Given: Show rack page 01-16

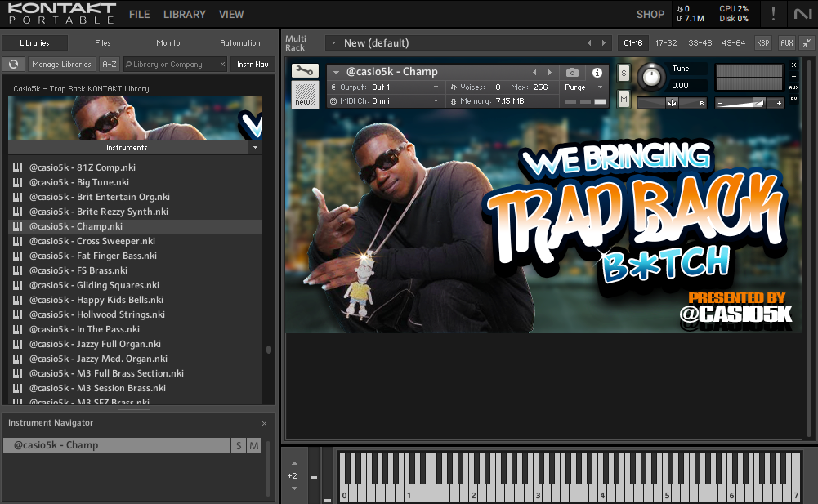Looking at the screenshot, I should [x=633, y=42].
